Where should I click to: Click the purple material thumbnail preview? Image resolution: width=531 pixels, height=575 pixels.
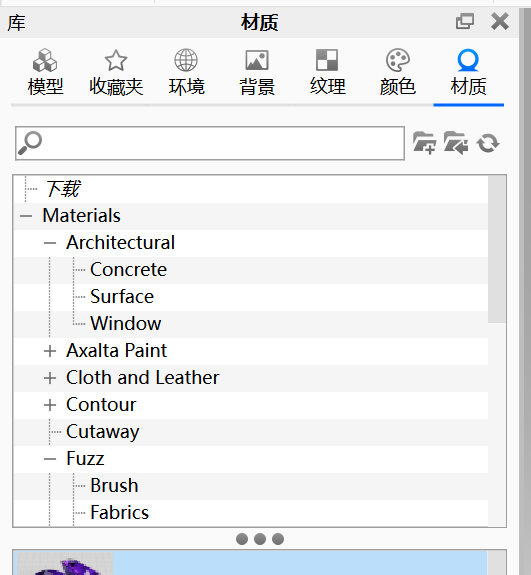[x=65, y=563]
